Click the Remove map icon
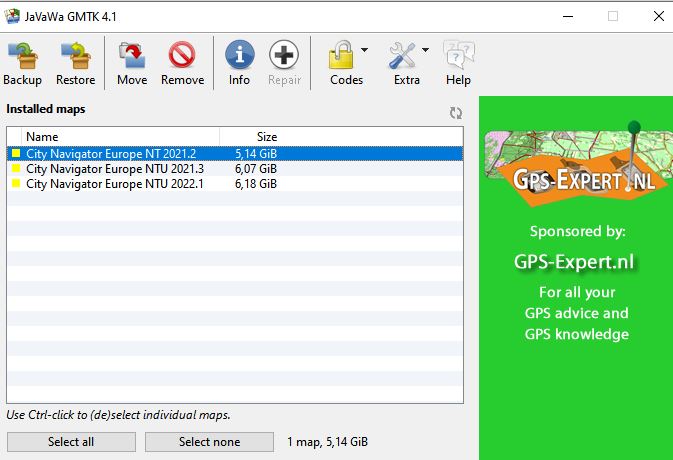Image resolution: width=673 pixels, height=460 pixels. click(x=182, y=55)
